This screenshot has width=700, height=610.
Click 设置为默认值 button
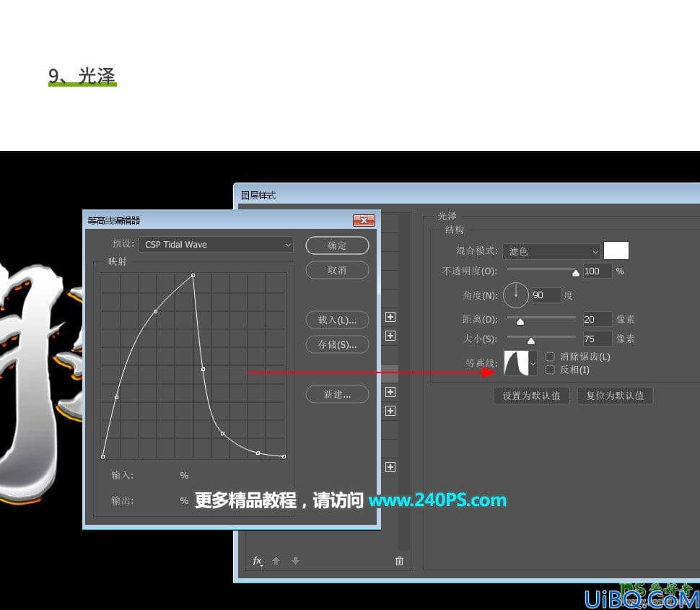pos(531,396)
